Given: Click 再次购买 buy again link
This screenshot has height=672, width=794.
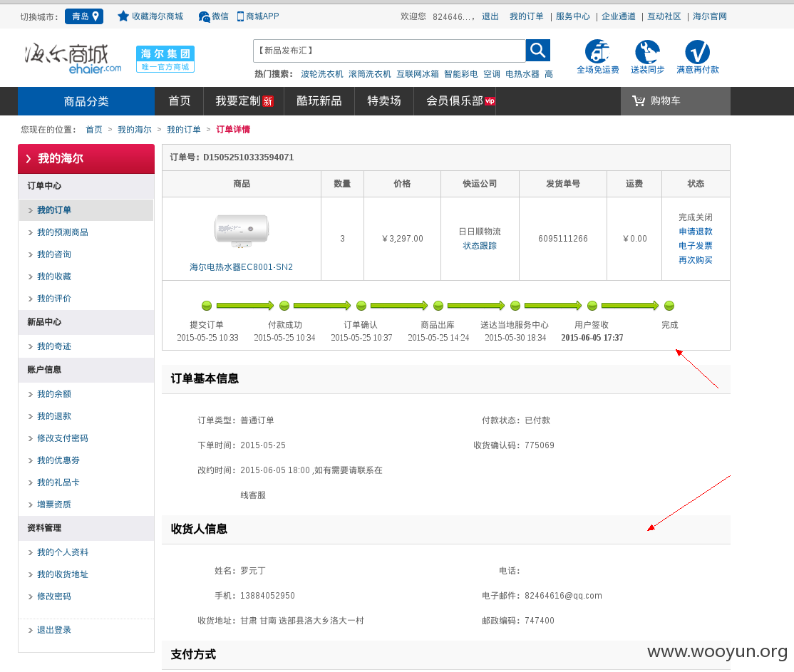Looking at the screenshot, I should coord(695,260).
